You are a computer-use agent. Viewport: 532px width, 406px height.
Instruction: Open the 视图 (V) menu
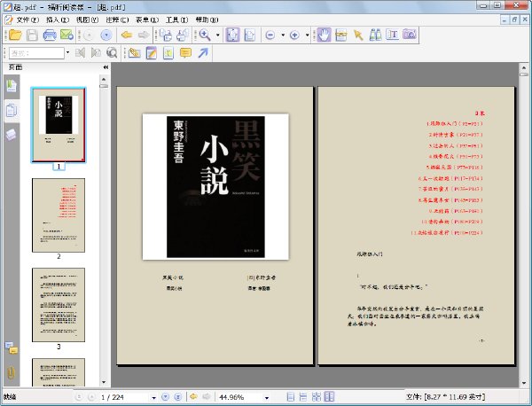coord(87,20)
